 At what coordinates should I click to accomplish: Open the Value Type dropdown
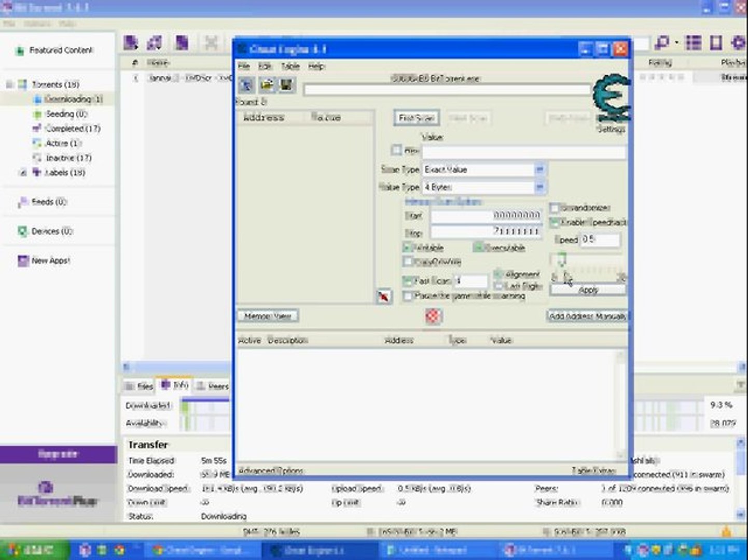click(x=539, y=187)
